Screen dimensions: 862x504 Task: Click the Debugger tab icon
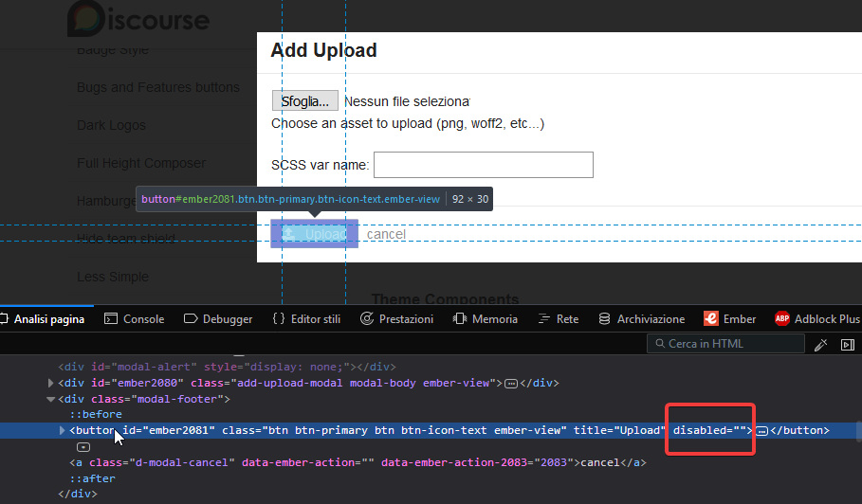(191, 319)
